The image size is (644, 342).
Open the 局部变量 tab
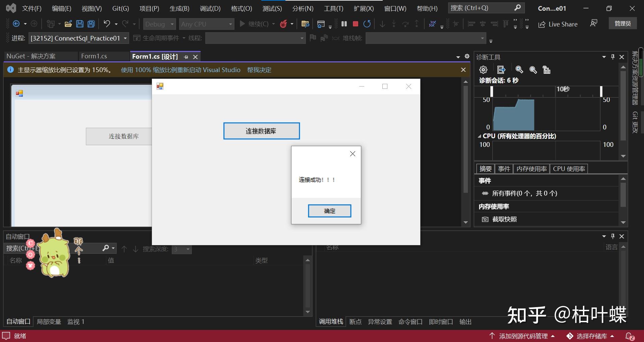[x=49, y=322]
